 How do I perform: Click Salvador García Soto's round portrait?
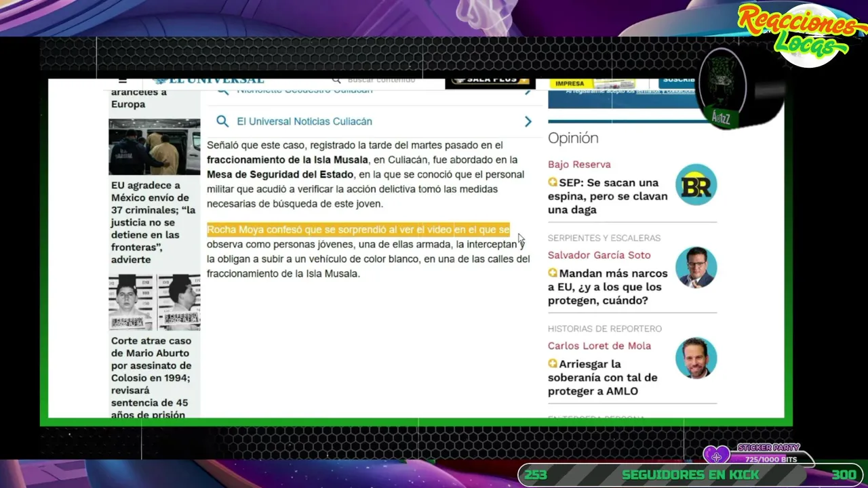point(696,267)
